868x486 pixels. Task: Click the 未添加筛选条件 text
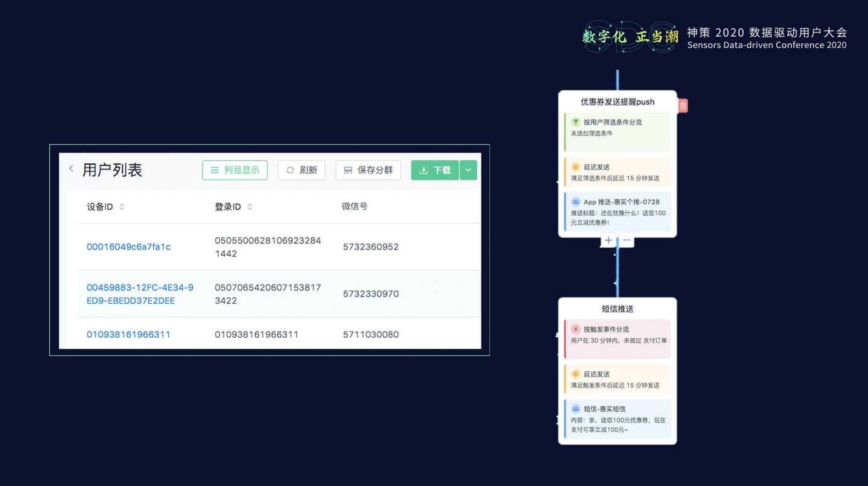tap(592, 133)
